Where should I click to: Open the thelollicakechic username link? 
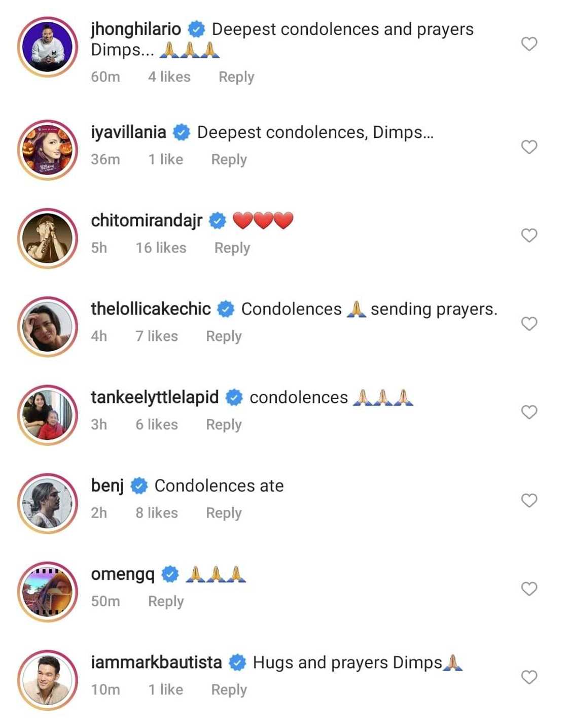pyautogui.click(x=151, y=309)
